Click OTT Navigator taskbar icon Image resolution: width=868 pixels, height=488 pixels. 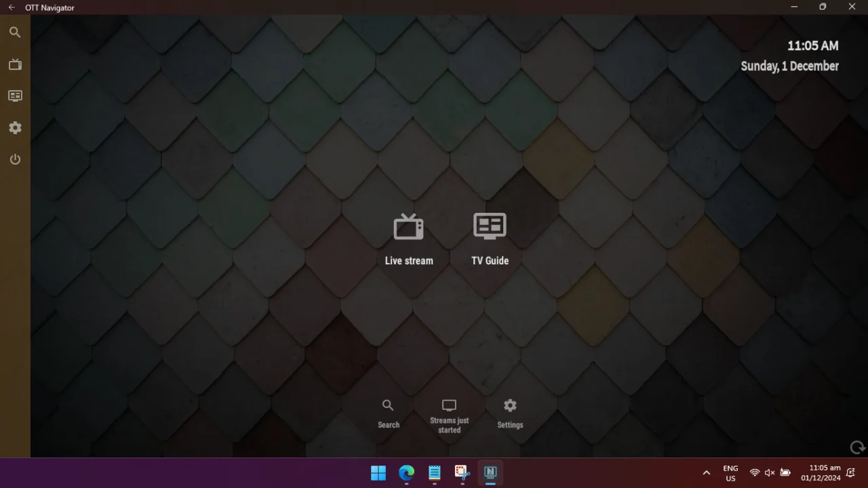tap(490, 472)
